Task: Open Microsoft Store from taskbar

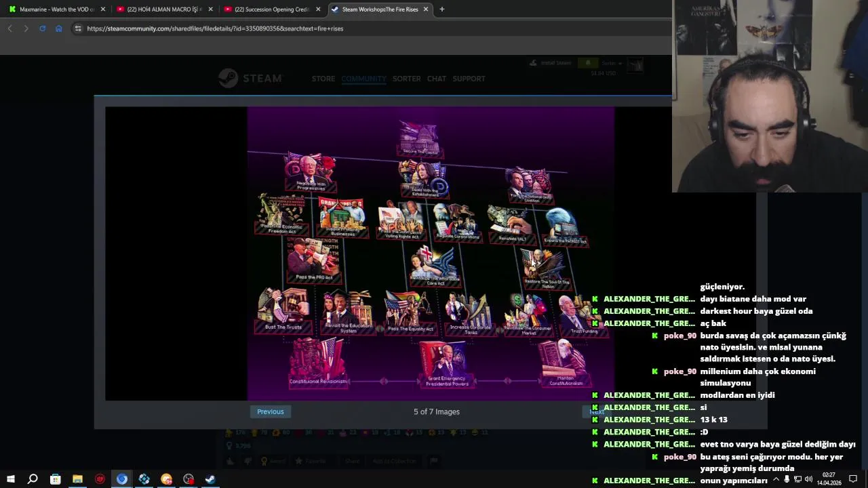Action: pyautogui.click(x=55, y=479)
